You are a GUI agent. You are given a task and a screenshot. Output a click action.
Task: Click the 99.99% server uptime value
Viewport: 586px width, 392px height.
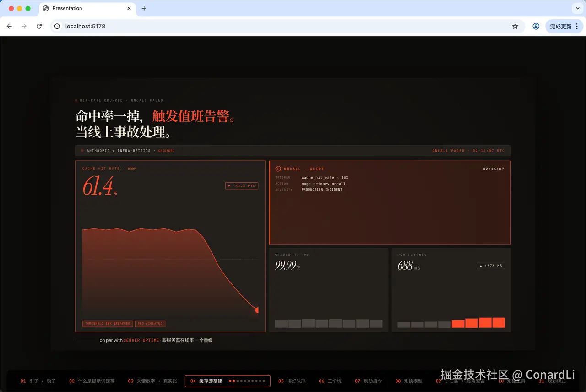[x=288, y=266]
